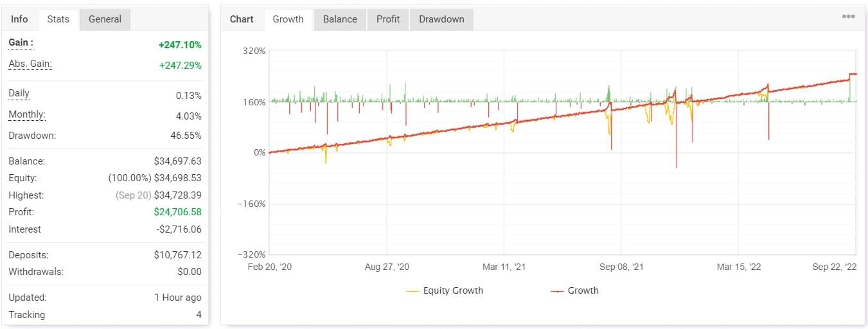The height and width of the screenshot is (329, 868).
Task: Click the Monthly label
Action: [27, 114]
